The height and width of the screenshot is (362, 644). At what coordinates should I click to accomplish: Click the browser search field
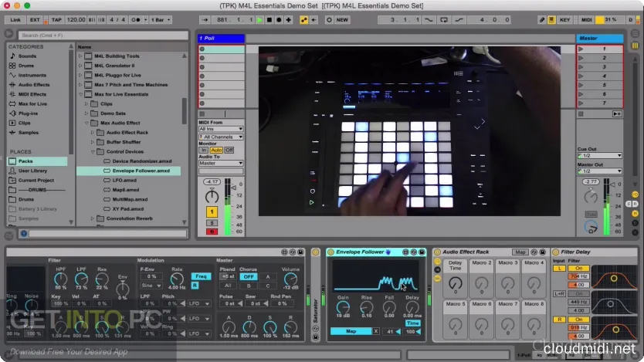tap(93, 36)
